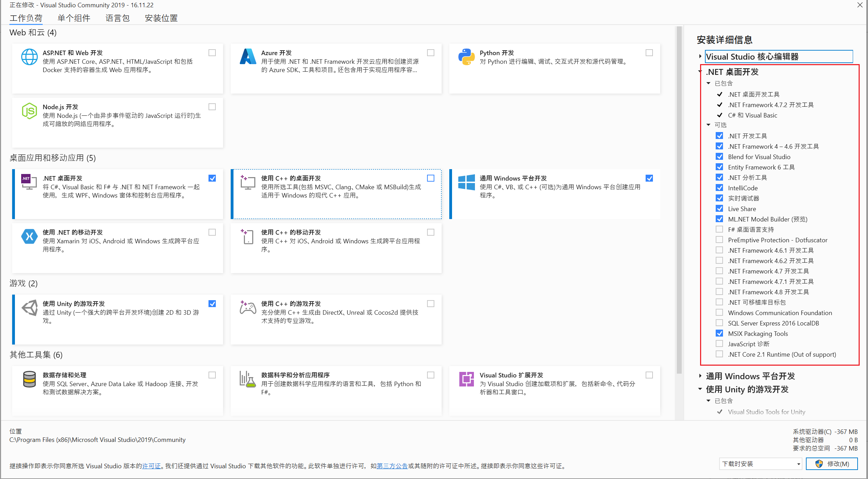Screen dimensions: 868x479
Task: Check Visual Studio 扩展开发 workload checkbox
Action: tap(649, 375)
